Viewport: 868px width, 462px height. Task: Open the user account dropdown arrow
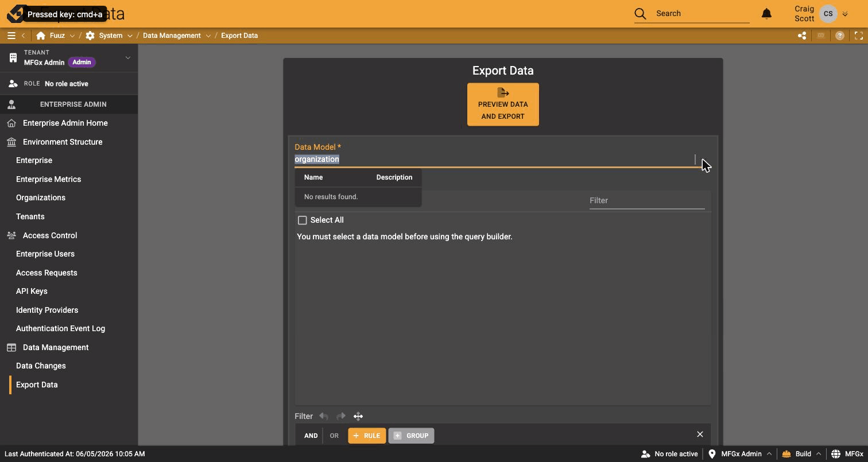coord(845,14)
